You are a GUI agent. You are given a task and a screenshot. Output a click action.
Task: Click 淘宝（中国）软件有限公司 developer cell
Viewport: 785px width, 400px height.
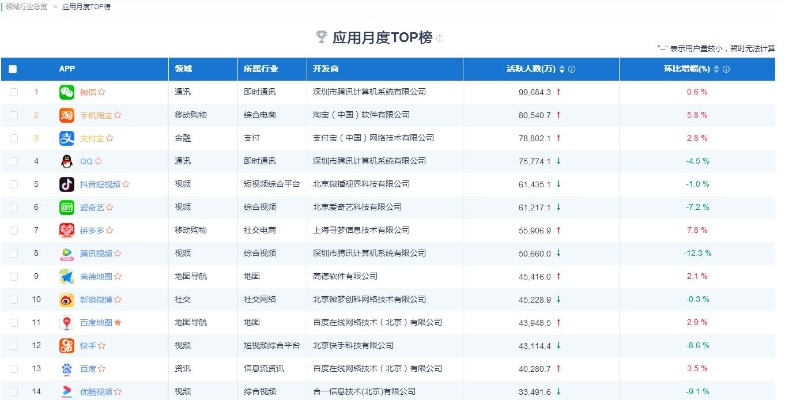361,115
